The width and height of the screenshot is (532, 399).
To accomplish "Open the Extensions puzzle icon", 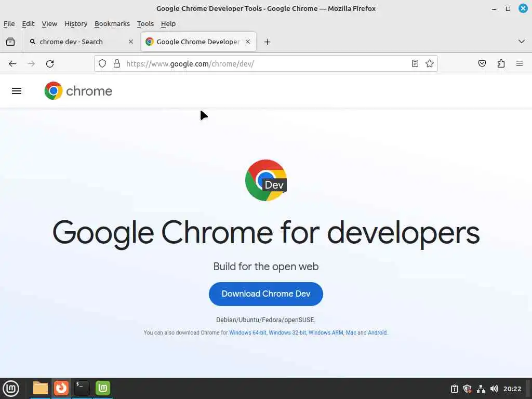I will pos(501,63).
